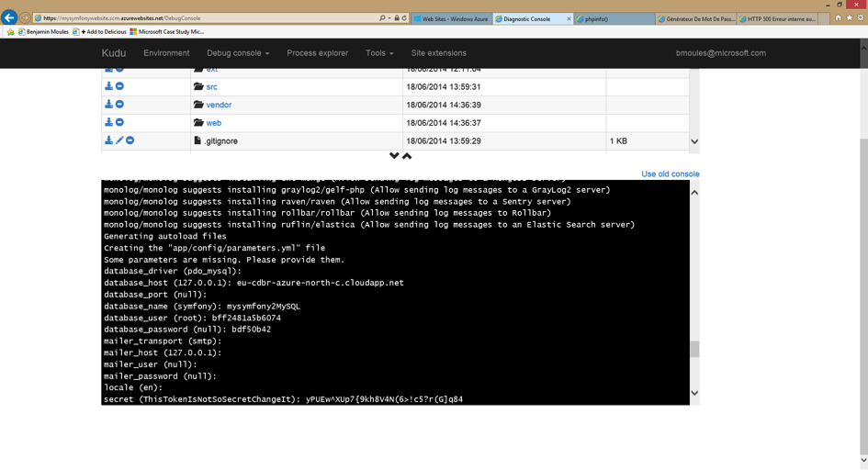Click console scroll up arrow

pos(694,193)
